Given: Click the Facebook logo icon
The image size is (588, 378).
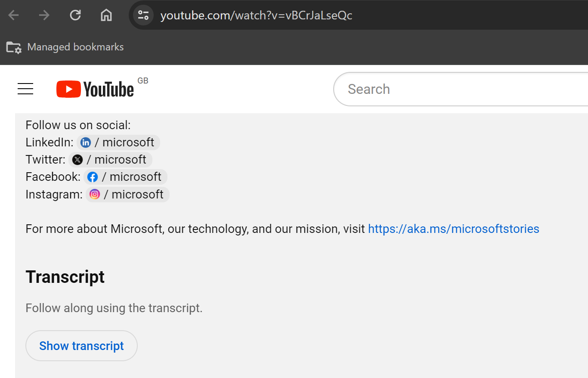Looking at the screenshot, I should click(93, 177).
